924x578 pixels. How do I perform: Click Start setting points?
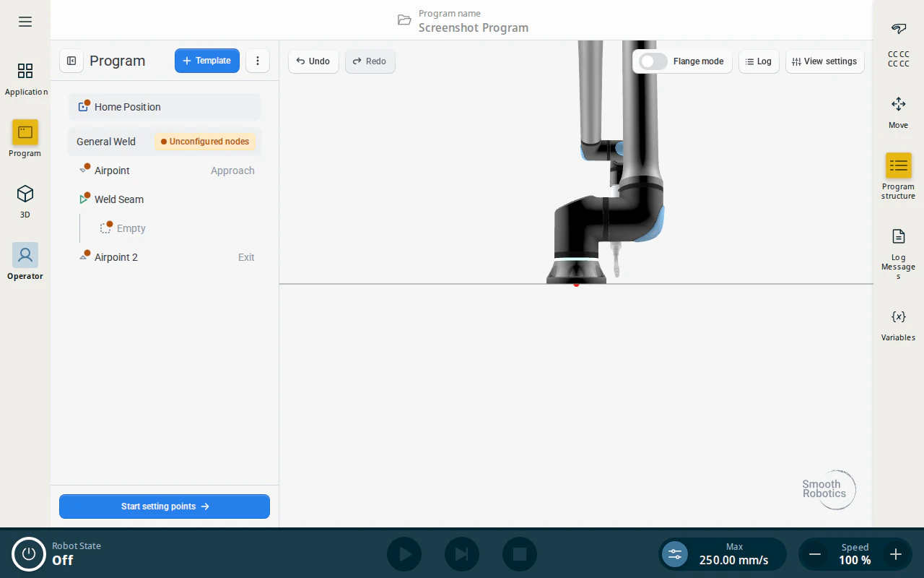tap(165, 506)
